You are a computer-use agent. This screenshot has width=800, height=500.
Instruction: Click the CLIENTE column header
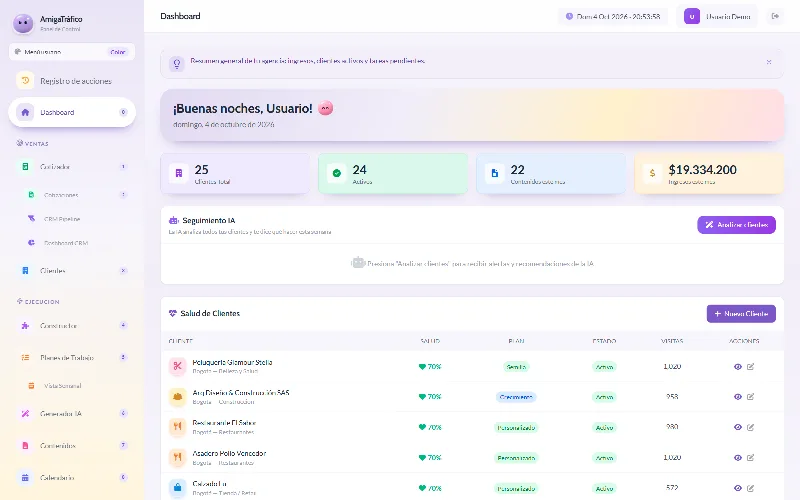click(x=181, y=341)
